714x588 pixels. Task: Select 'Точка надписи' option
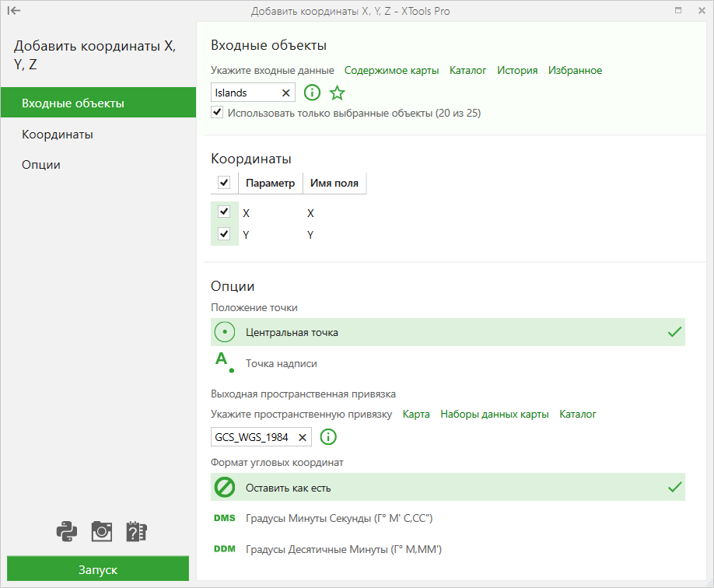448,363
